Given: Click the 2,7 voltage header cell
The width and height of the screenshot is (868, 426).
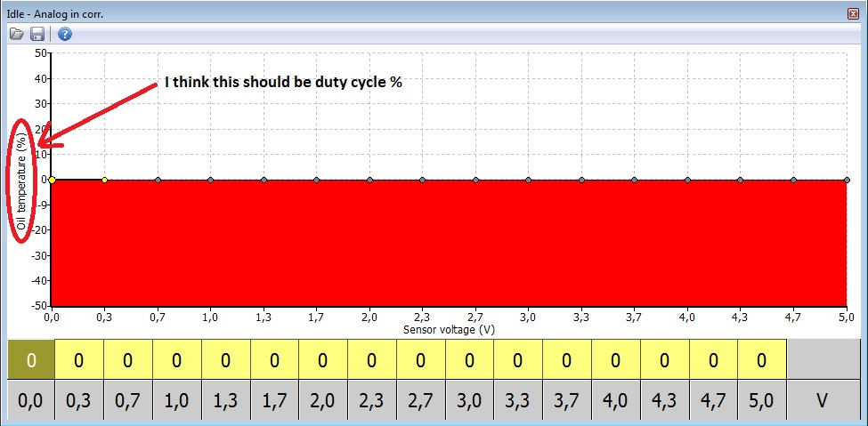Looking at the screenshot, I should click(420, 402).
